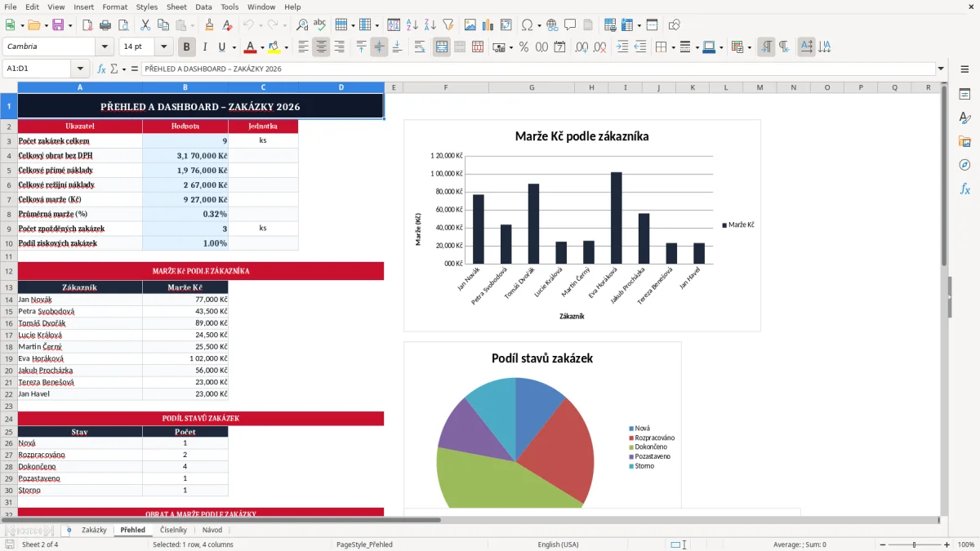Open the AutoFilter tool
This screenshot has width=980, height=551.
click(x=448, y=25)
